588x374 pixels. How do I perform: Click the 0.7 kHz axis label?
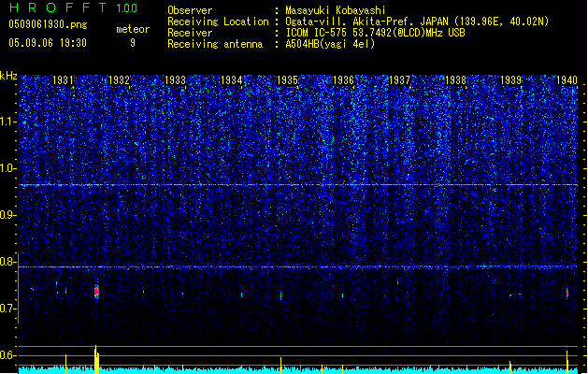(x=8, y=309)
